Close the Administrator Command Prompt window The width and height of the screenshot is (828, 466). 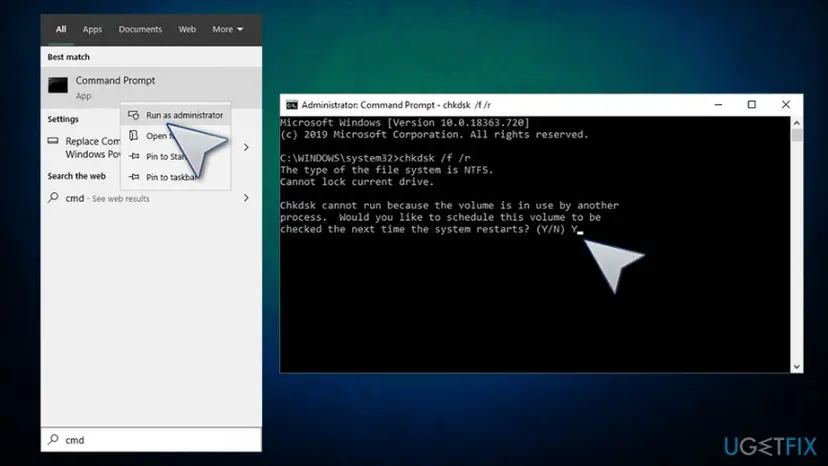tap(786, 105)
